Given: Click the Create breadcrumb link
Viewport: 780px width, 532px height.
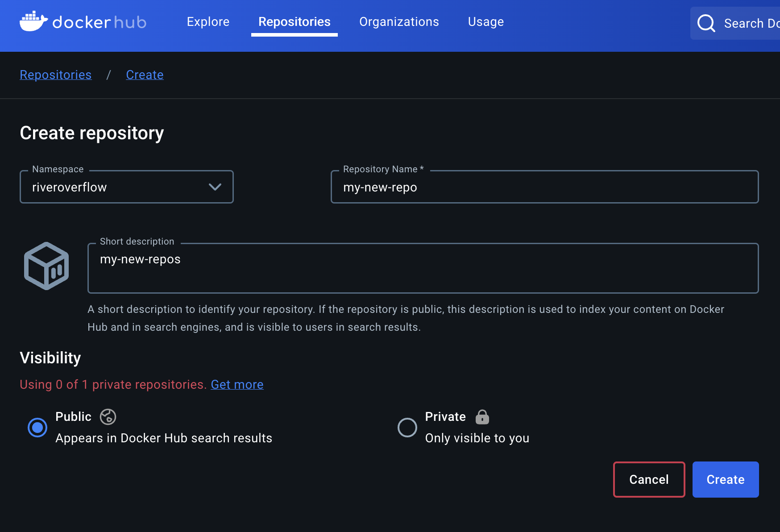Looking at the screenshot, I should (x=145, y=75).
